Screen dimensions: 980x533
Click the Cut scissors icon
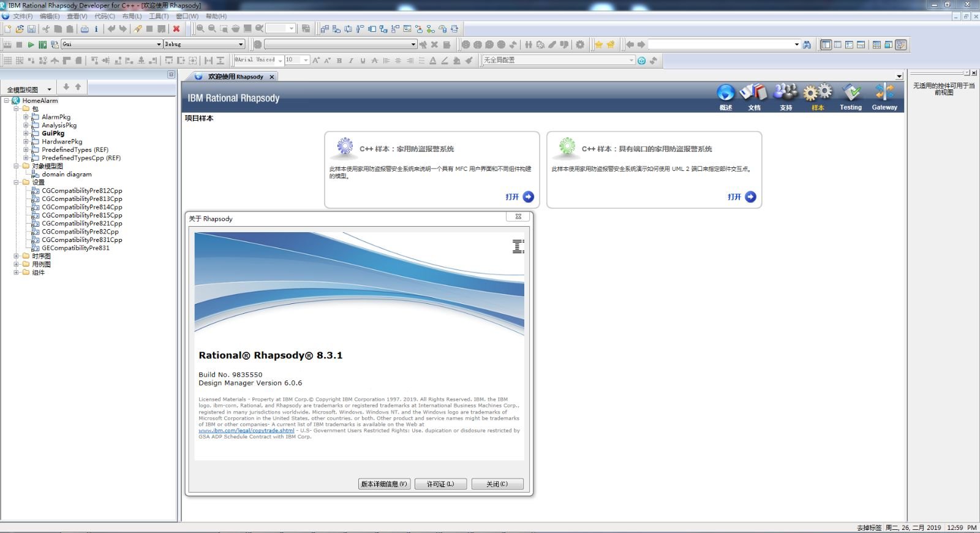click(x=47, y=29)
